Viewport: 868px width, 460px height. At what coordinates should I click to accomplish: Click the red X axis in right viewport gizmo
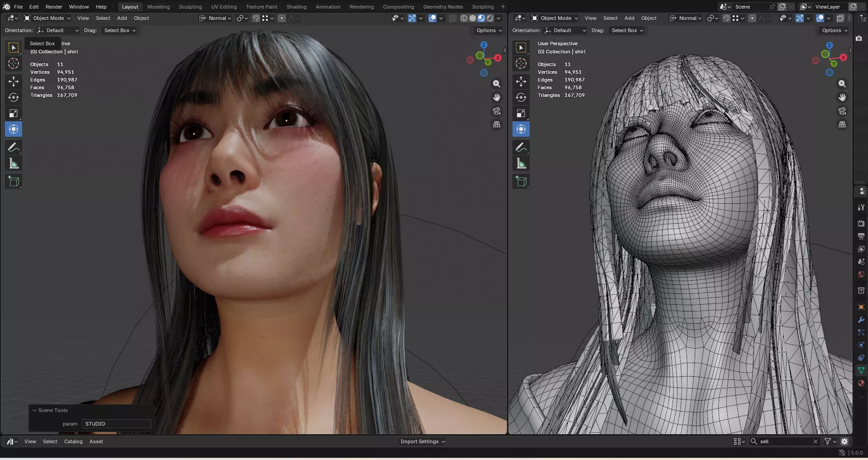coord(844,57)
